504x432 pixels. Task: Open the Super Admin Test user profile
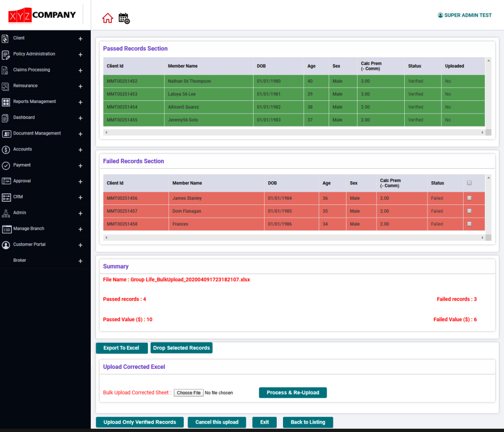tap(465, 15)
